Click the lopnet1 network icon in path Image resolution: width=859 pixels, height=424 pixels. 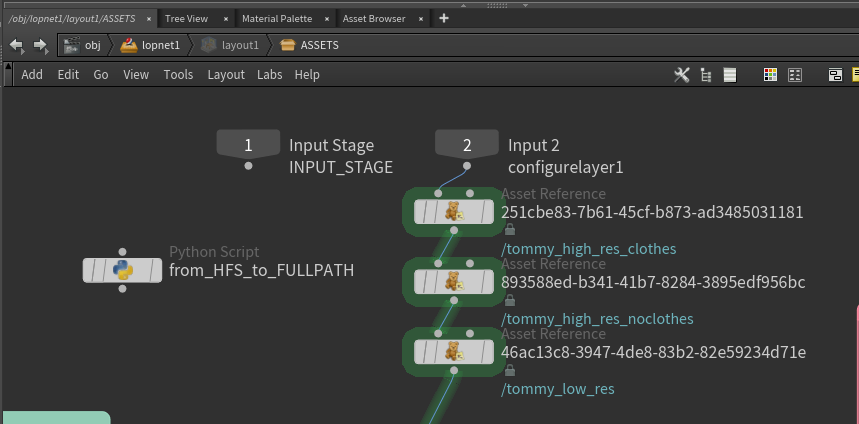point(129,45)
